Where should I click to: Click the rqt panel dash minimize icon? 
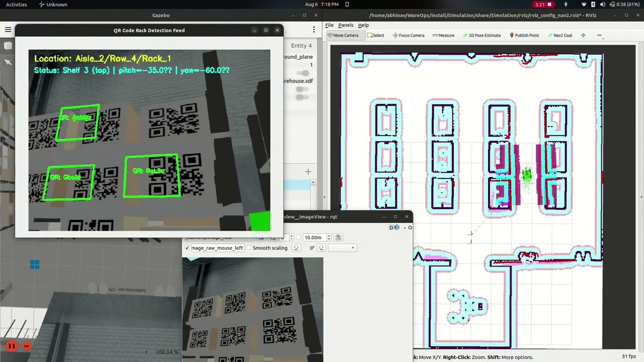coord(404,228)
